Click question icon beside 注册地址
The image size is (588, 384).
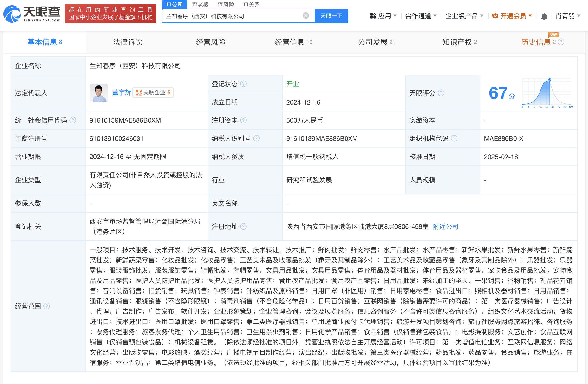pos(243,226)
